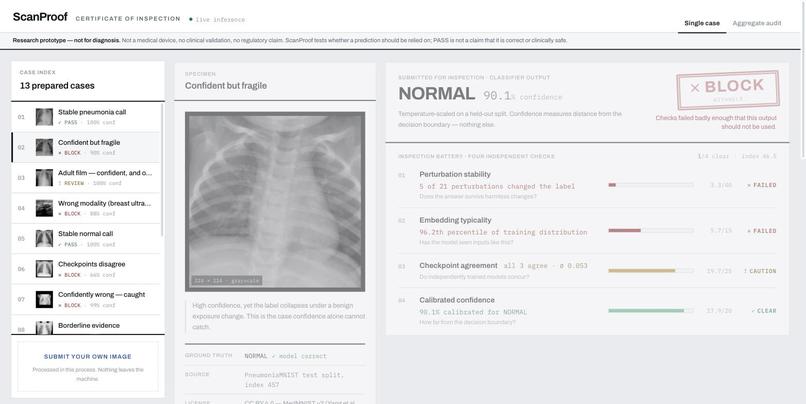Click the CLEAR status on Calibrated confidence
This screenshot has width=806, height=404.
764,311
